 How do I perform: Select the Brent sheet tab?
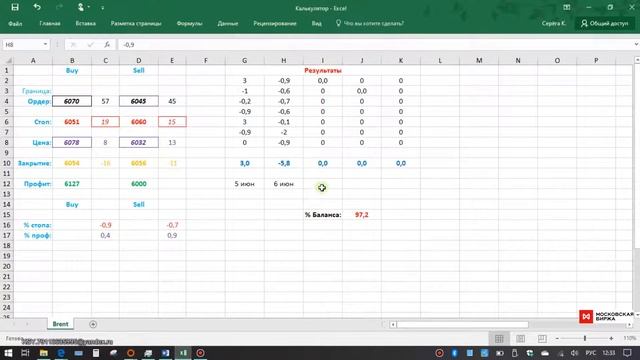point(60,324)
